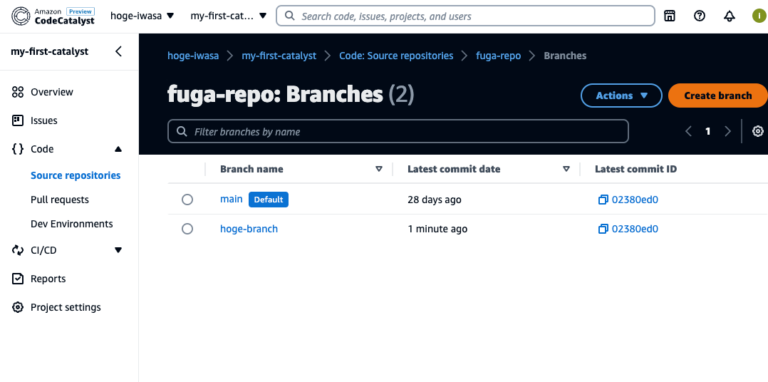Viewport: 768px width, 382px height.
Task: Click the '28 days ago' cell
Action: click(434, 199)
